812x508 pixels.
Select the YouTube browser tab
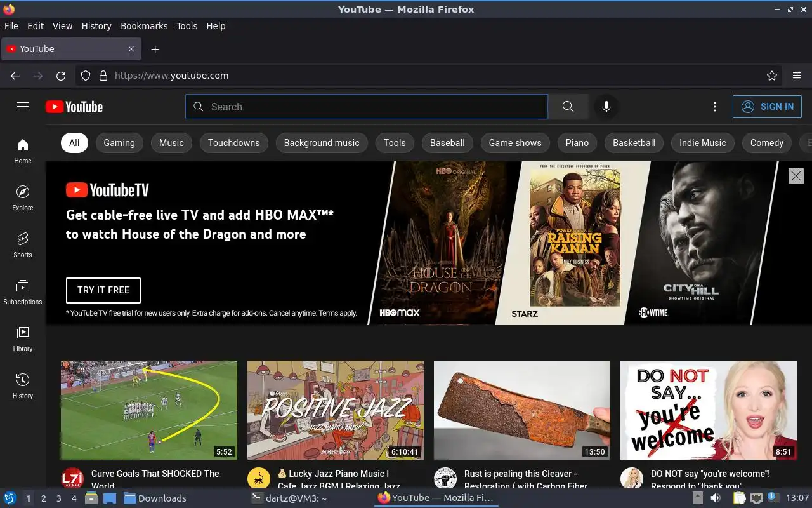click(x=71, y=49)
